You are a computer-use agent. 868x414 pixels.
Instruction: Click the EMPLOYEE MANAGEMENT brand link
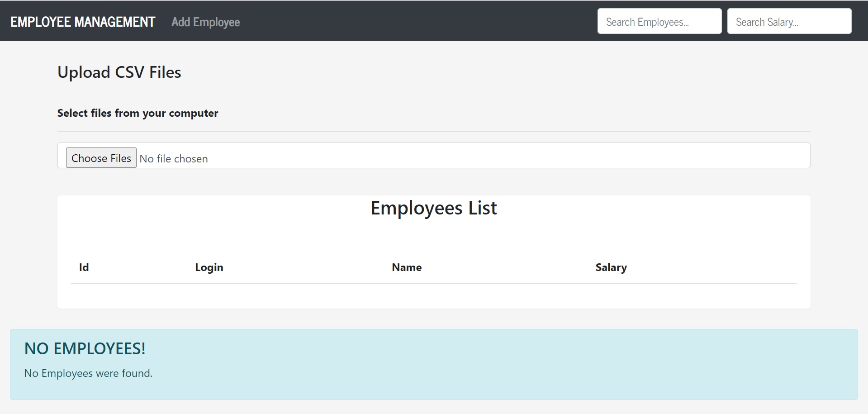coord(82,21)
